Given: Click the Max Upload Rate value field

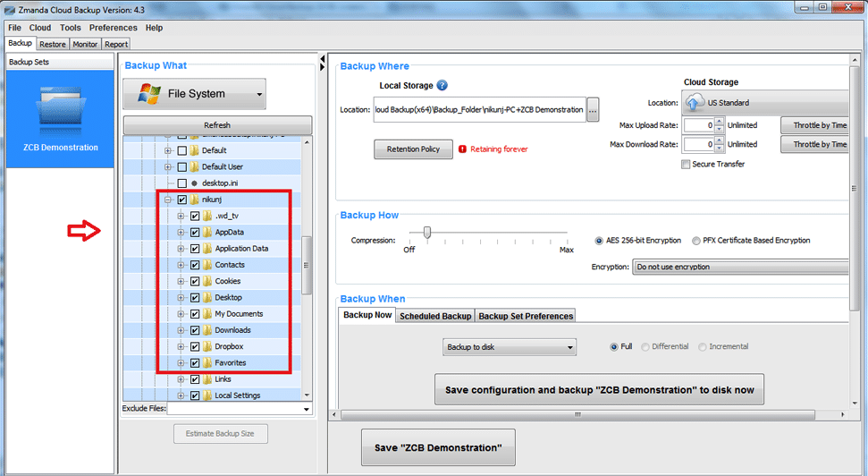Looking at the screenshot, I should pos(699,125).
